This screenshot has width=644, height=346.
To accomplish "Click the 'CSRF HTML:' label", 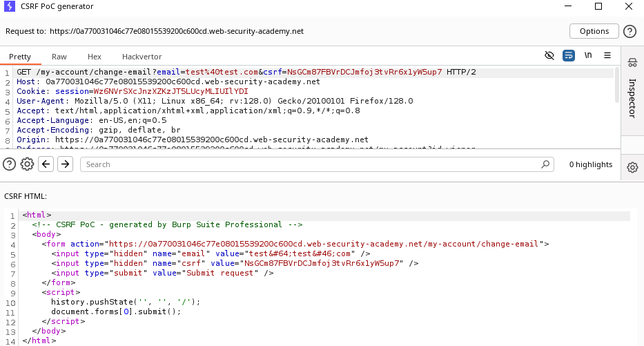I will tap(26, 196).
